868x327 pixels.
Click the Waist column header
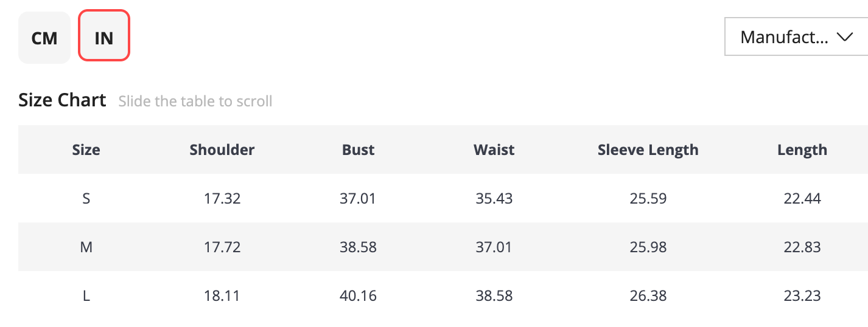494,150
